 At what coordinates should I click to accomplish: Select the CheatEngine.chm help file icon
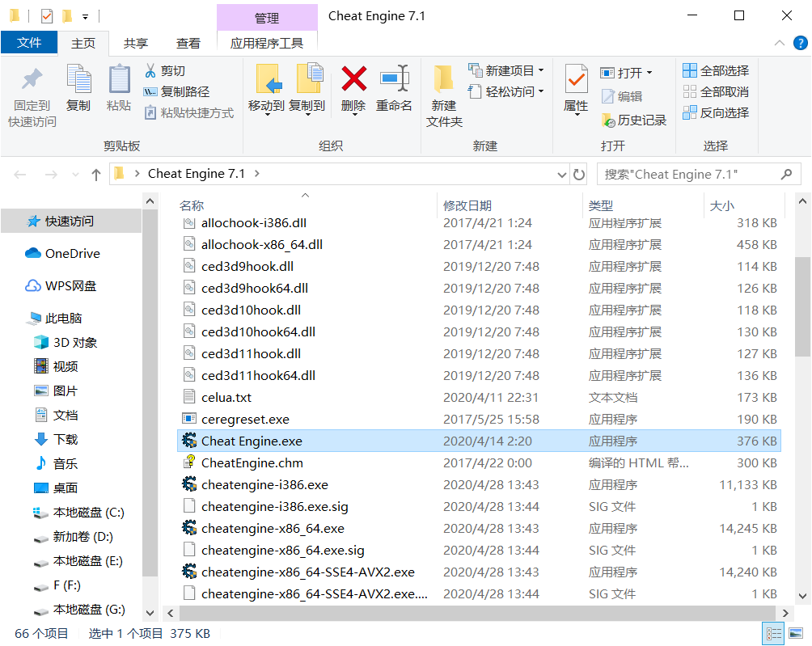tap(189, 462)
